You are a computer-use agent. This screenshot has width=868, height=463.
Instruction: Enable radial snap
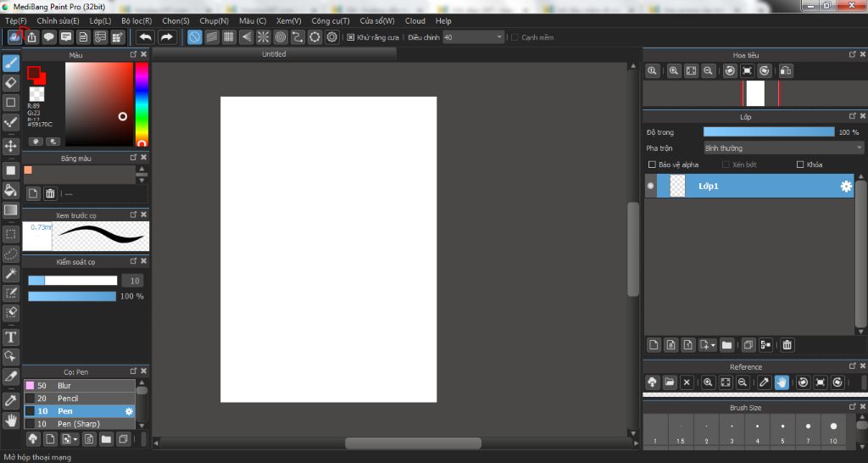(x=264, y=37)
